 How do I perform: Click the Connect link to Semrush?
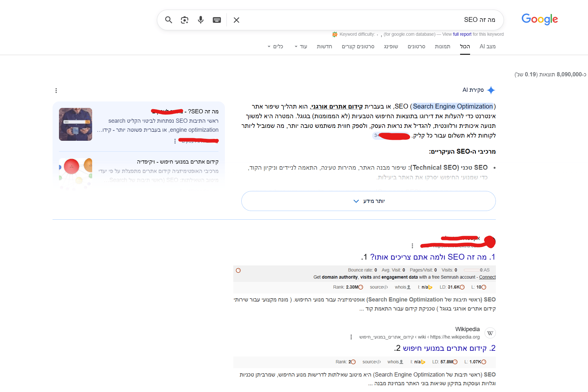point(487,277)
